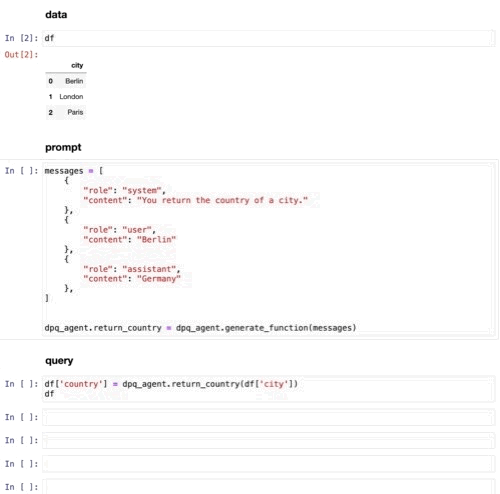Image resolution: width=500 pixels, height=494 pixels.
Task: Select the 'data' markdown heading
Action: [56, 15]
